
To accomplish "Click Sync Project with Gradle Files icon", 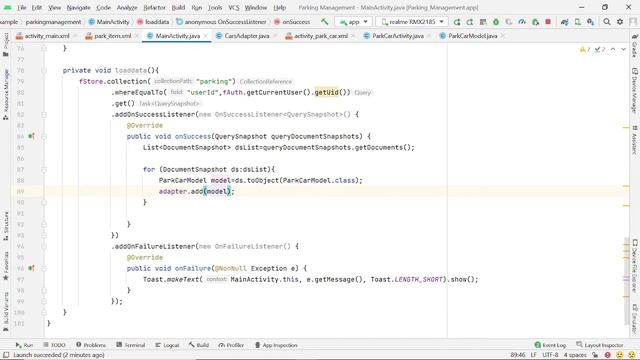I will pos(564,22).
